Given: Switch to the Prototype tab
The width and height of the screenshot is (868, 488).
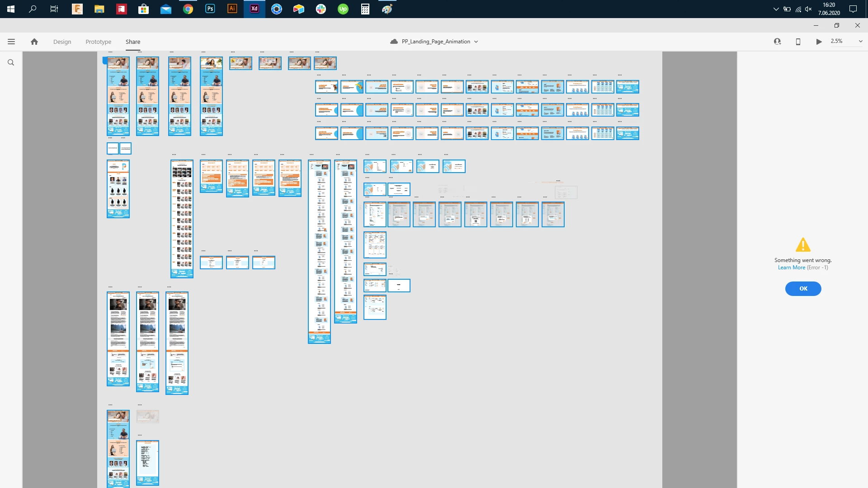Looking at the screenshot, I should 98,42.
